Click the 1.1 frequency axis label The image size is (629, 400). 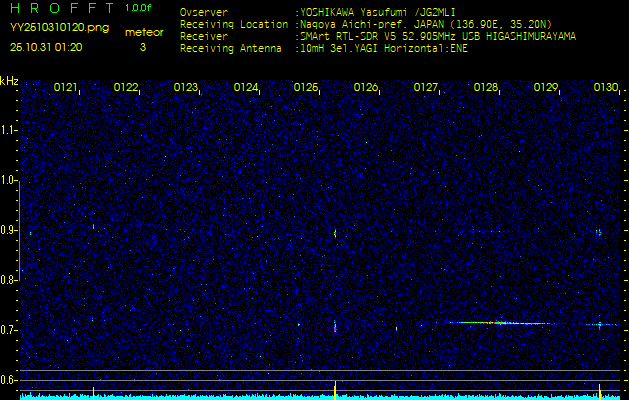coord(9,130)
